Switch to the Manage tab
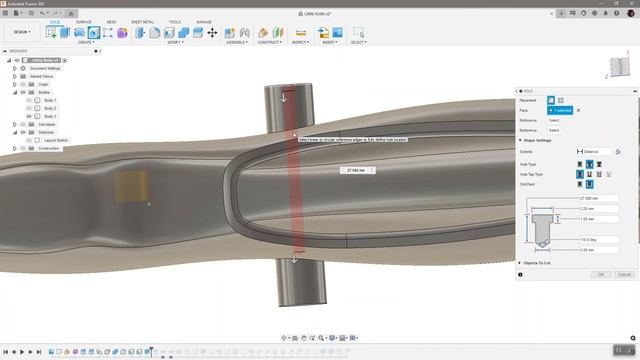640x360 pixels. [x=204, y=22]
